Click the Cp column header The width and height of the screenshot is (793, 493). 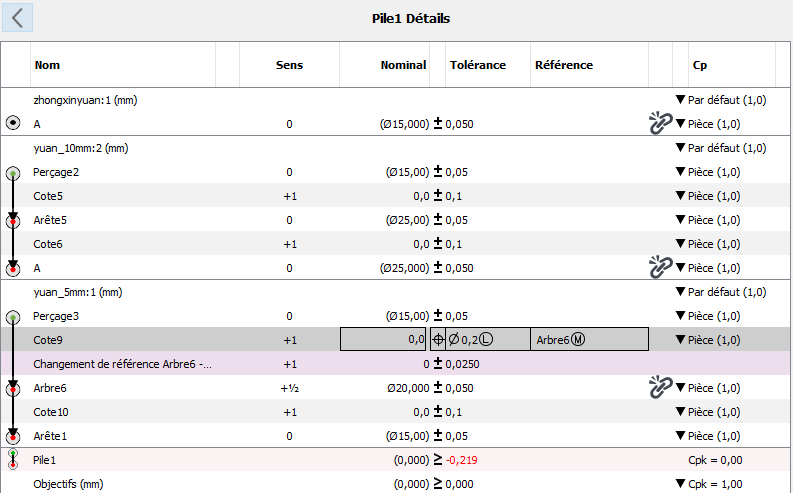point(701,65)
